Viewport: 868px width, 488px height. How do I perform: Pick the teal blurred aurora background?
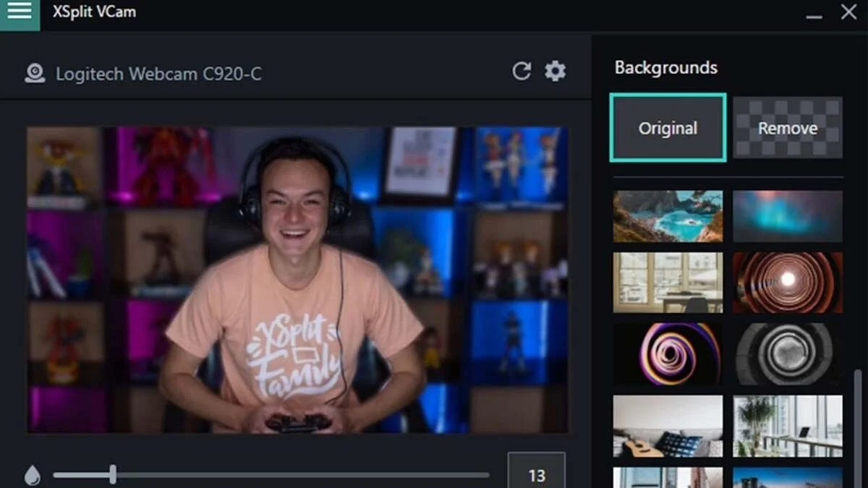coord(788,216)
